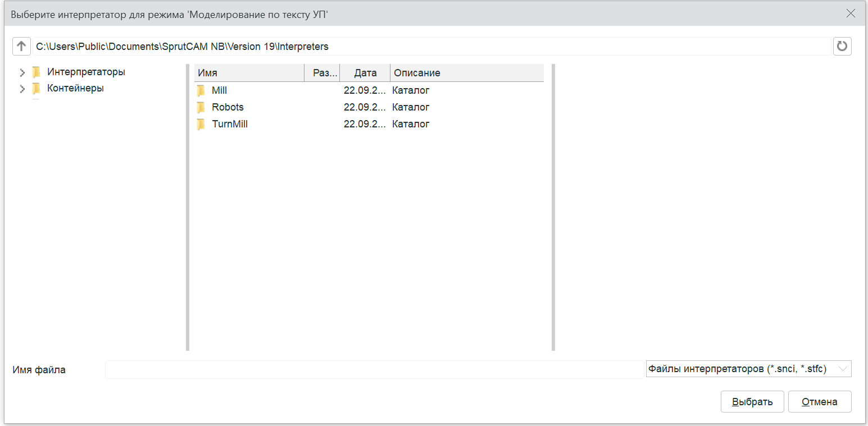This screenshot has height=426, width=868.
Task: Click the refresh icon beside path bar
Action: (842, 47)
